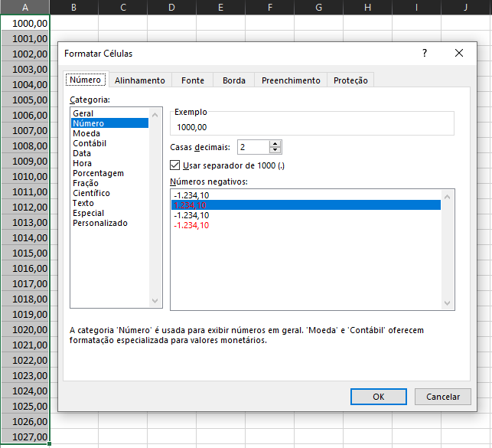Go to the Proteção tab

350,80
